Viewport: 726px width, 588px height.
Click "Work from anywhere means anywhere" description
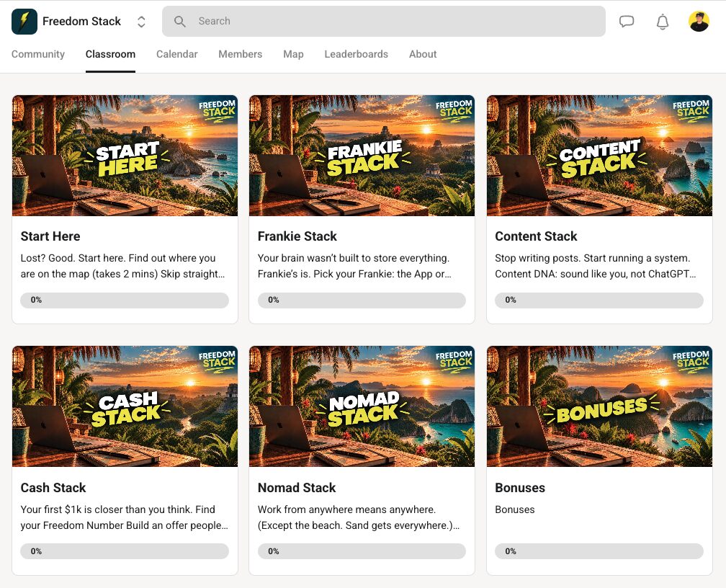click(359, 517)
